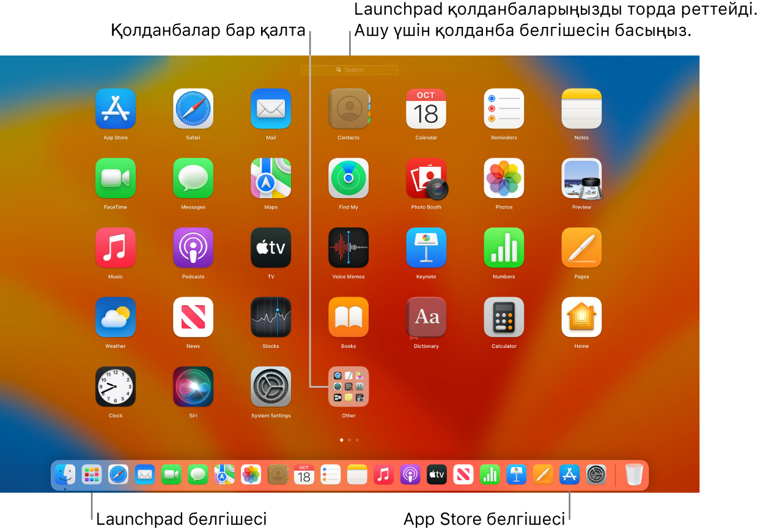The image size is (763, 532).
Task: Open Calendar app in Launchpad grid
Action: pos(426,109)
